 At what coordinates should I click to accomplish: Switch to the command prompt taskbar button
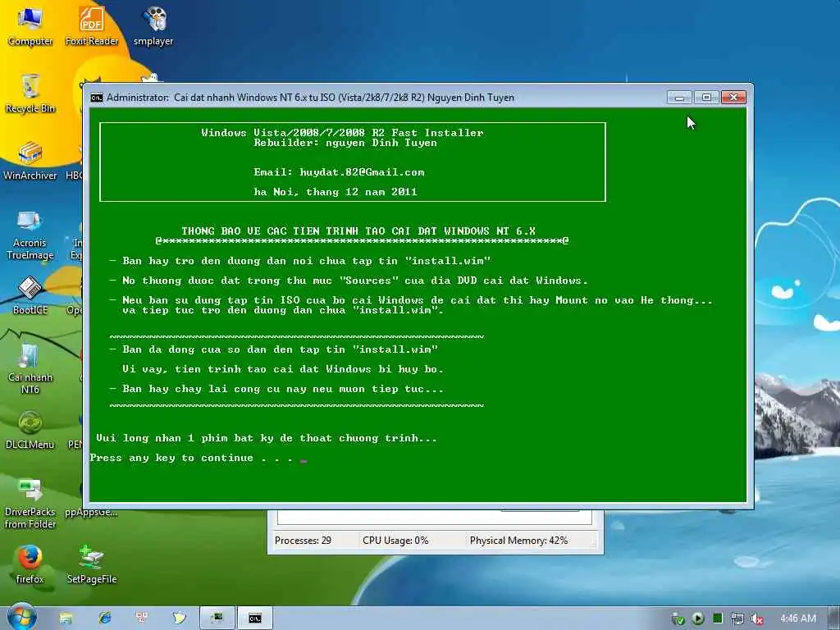pos(255,619)
